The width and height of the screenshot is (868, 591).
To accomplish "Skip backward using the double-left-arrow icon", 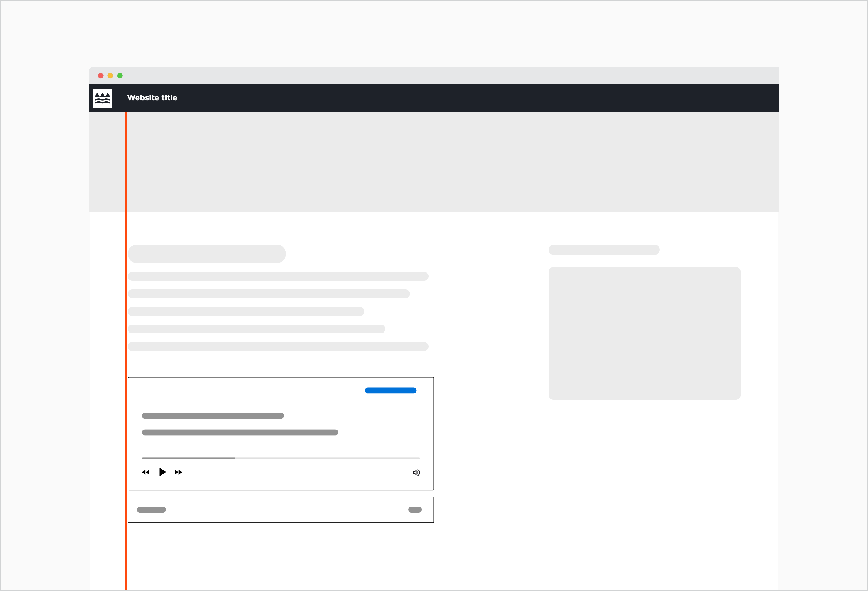I will 146,472.
